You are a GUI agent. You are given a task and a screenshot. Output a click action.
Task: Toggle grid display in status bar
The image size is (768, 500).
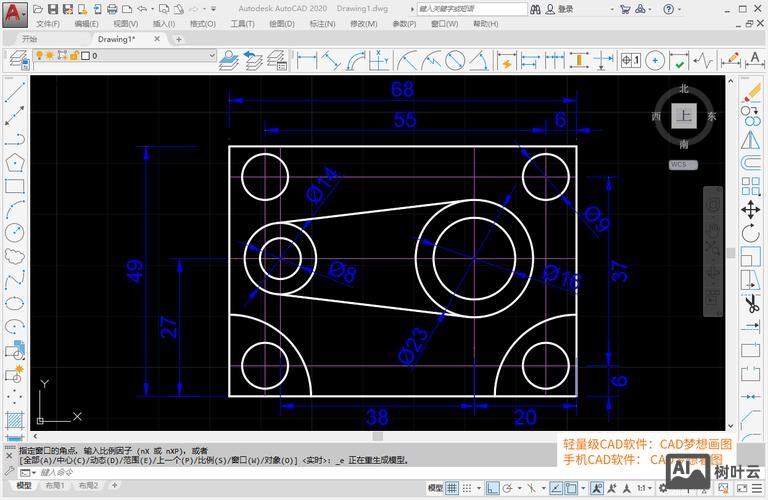pos(454,488)
